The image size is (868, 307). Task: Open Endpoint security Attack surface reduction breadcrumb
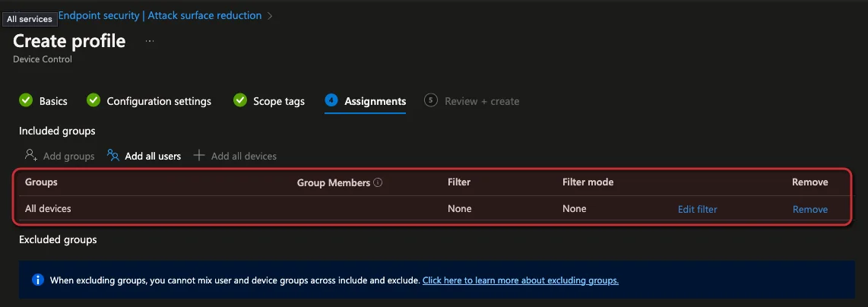tap(160, 15)
